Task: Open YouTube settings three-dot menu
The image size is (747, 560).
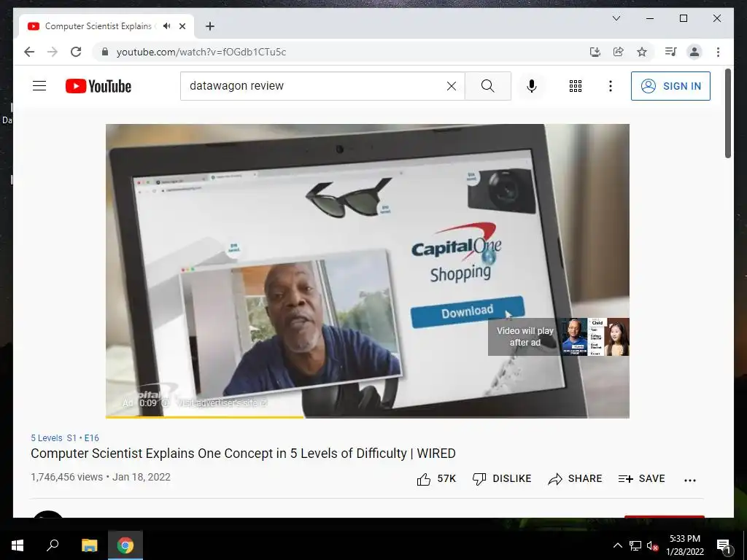Action: [611, 86]
